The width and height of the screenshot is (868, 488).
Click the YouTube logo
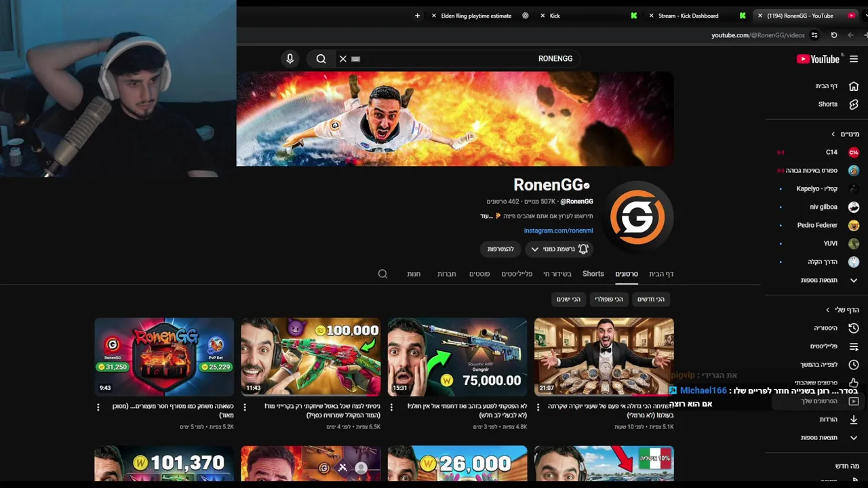point(818,59)
